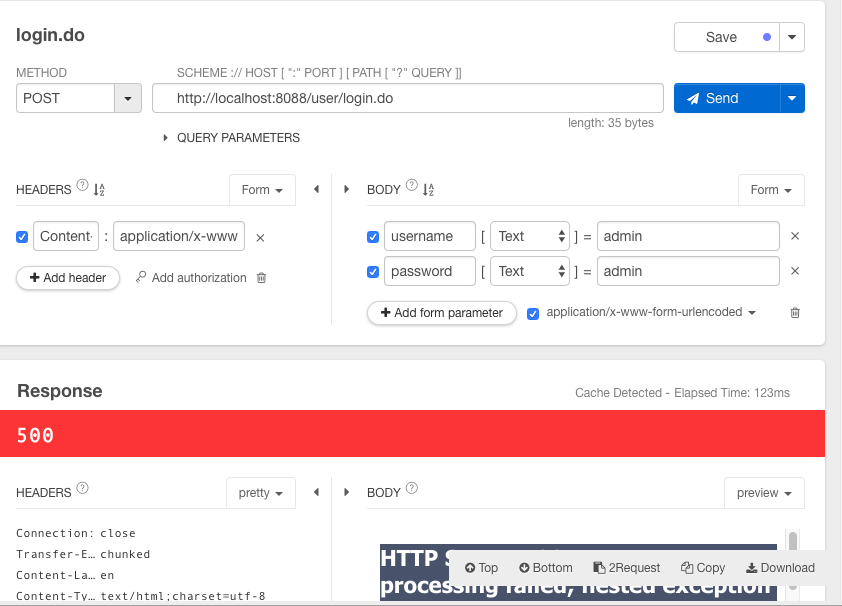Click the Connection: close header line
This screenshot has height=606, width=842.
click(x=76, y=533)
